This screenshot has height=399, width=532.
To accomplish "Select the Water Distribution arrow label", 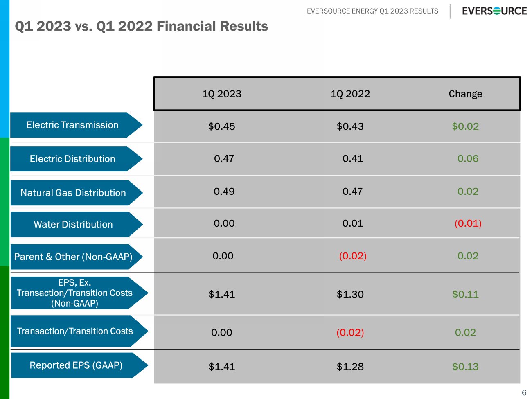I will pyautogui.click(x=73, y=225).
